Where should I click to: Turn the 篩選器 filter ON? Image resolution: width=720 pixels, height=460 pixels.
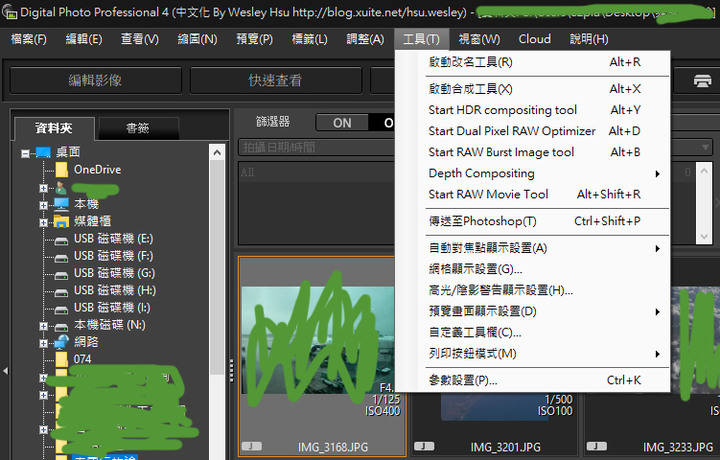(342, 123)
